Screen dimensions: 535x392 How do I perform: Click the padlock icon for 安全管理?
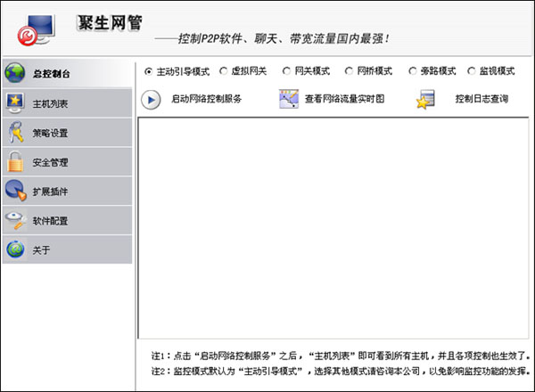(x=15, y=161)
